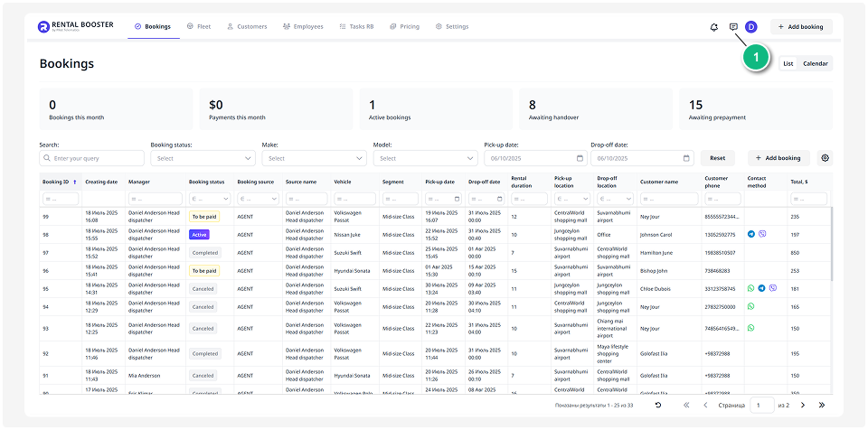Open calendar picker in Pick-up date field
868x430 pixels.
(x=580, y=158)
